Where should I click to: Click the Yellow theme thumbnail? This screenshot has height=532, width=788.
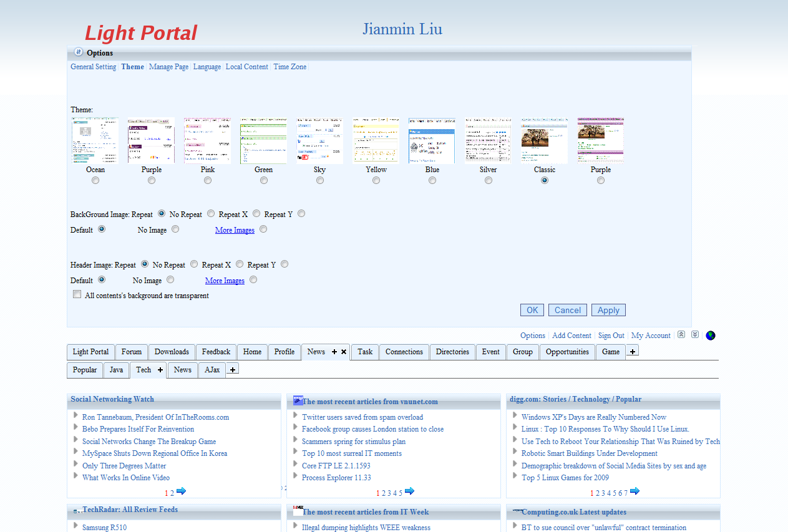(x=376, y=140)
